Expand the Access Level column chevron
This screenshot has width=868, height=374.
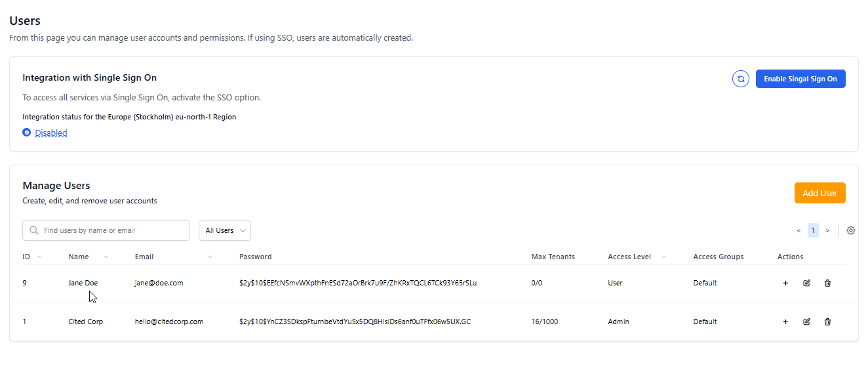pyautogui.click(x=663, y=257)
